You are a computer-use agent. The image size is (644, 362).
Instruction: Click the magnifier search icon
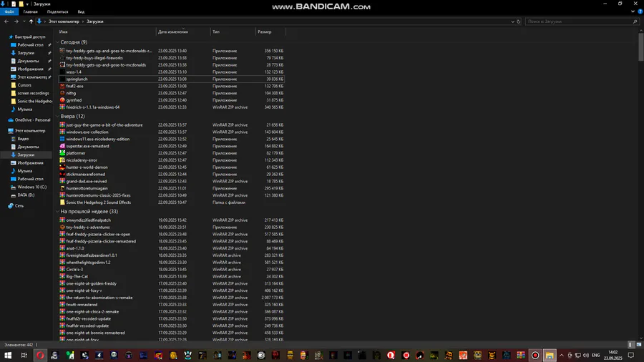pyautogui.click(x=635, y=21)
